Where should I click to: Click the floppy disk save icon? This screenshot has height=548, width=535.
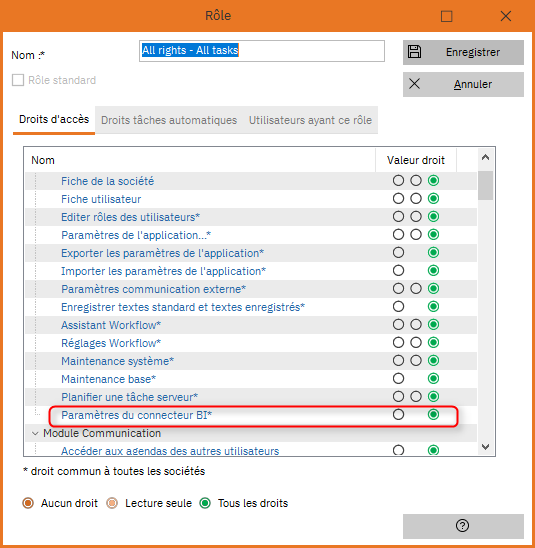click(414, 52)
